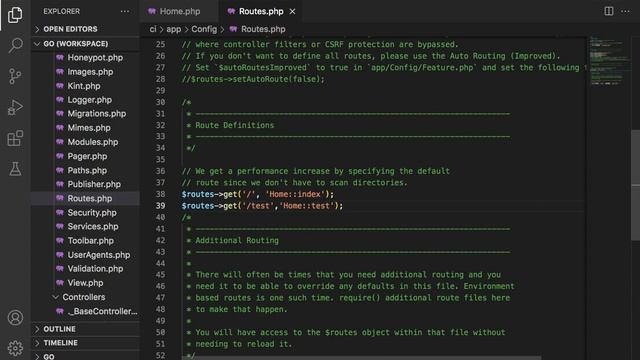The width and height of the screenshot is (640, 360).
Task: Open the Source Control view
Action: [x=15, y=76]
